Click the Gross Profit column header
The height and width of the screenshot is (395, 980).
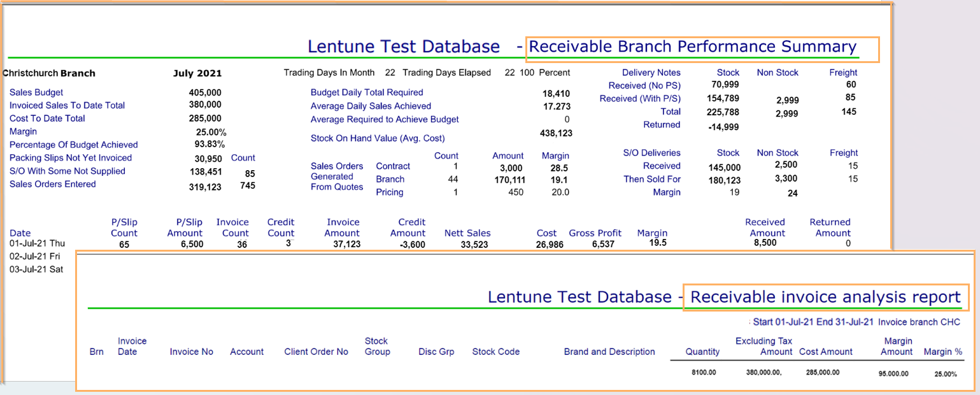coord(595,233)
